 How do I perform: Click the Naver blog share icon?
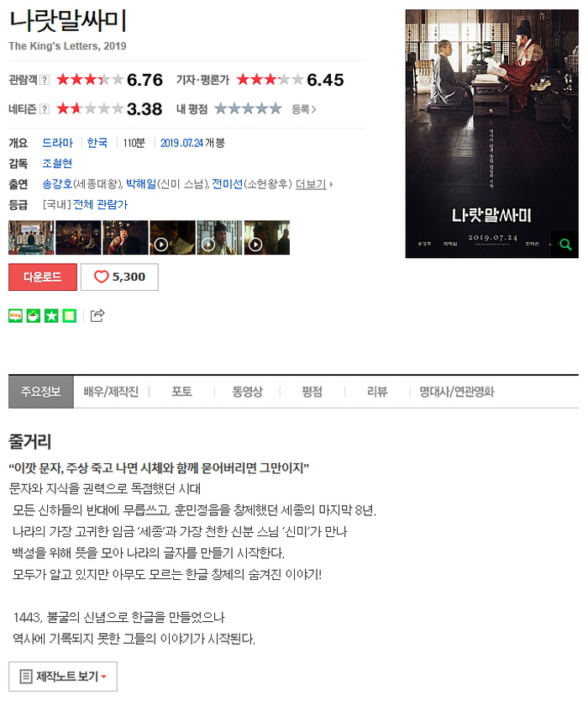[x=16, y=316]
